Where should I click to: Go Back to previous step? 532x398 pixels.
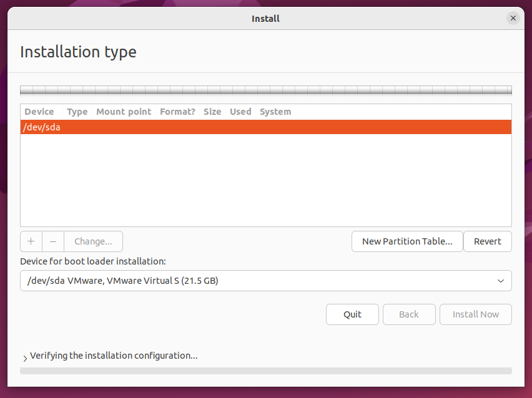[x=409, y=314]
